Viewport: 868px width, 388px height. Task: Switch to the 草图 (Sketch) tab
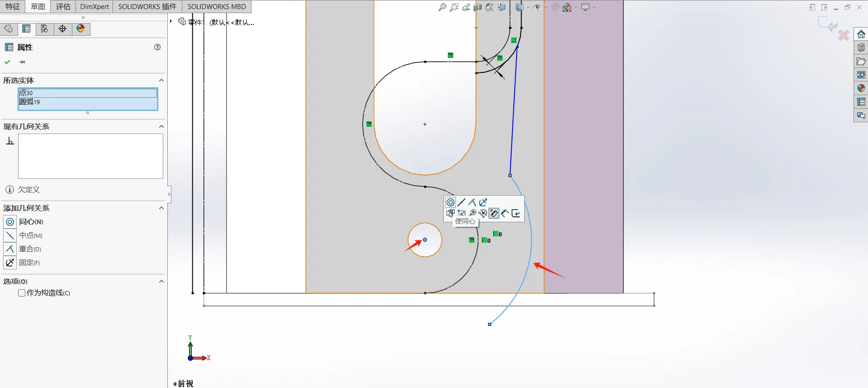pos(38,6)
